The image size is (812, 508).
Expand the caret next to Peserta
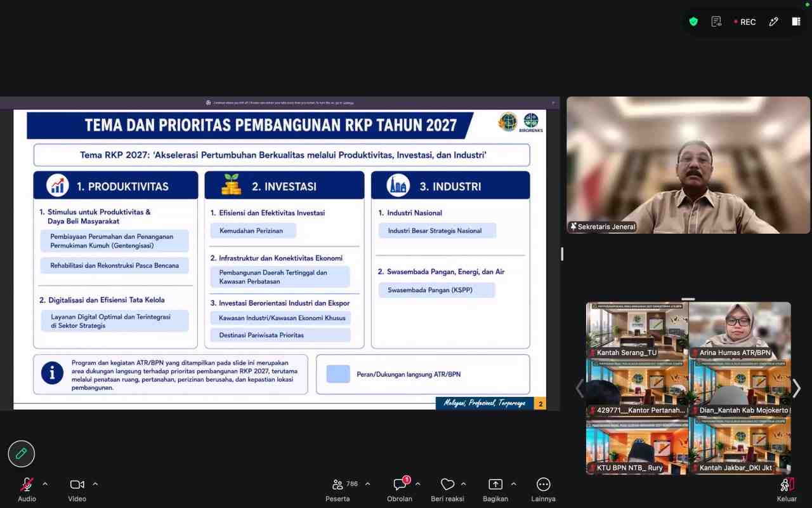point(367,484)
